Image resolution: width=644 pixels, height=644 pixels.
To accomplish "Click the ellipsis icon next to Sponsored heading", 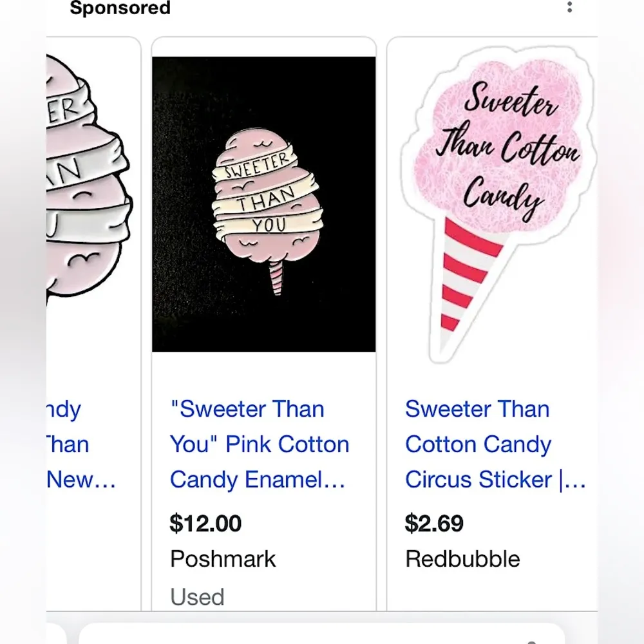I will 569,7.
